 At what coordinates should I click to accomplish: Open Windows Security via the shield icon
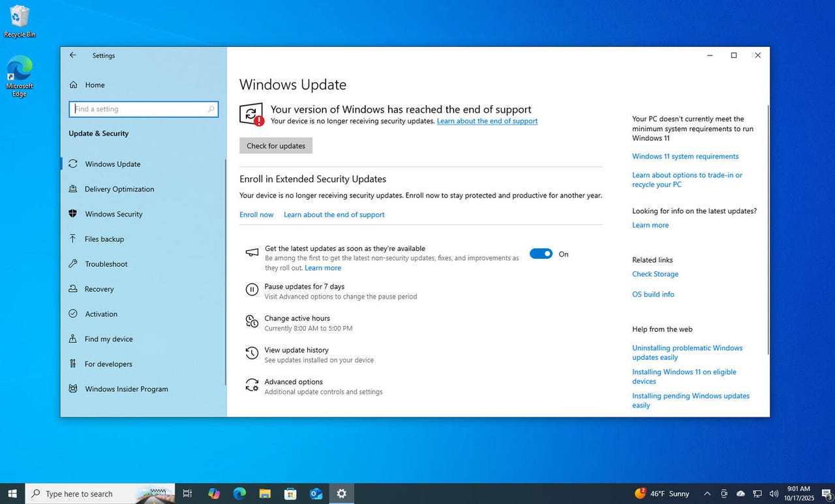(x=74, y=214)
